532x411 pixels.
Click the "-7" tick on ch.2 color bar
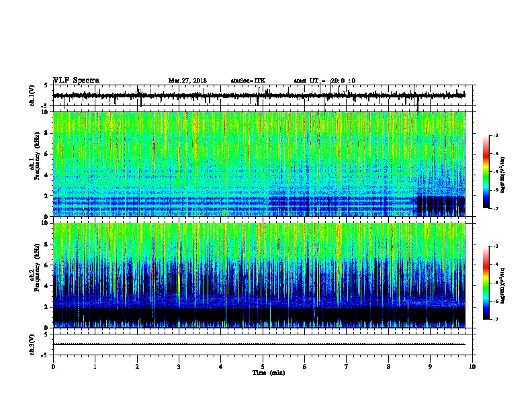click(x=496, y=319)
